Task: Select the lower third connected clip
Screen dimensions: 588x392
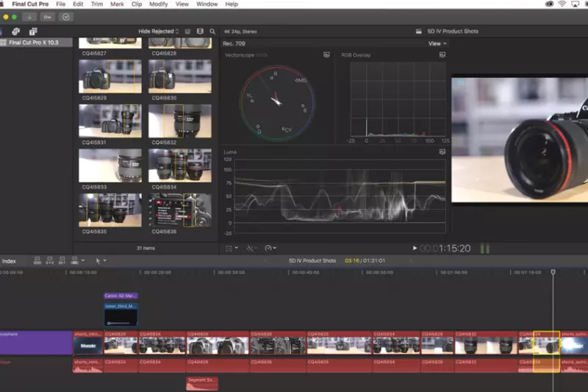Action: [x=121, y=314]
